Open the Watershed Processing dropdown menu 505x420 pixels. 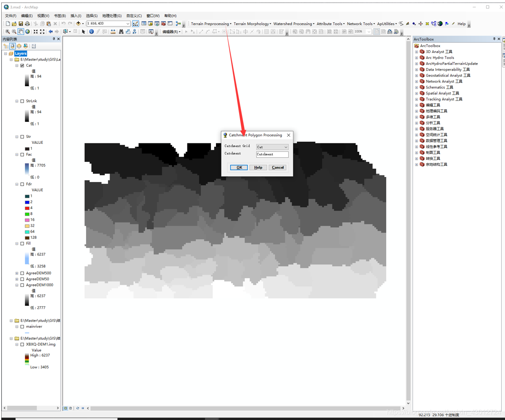[x=294, y=24]
